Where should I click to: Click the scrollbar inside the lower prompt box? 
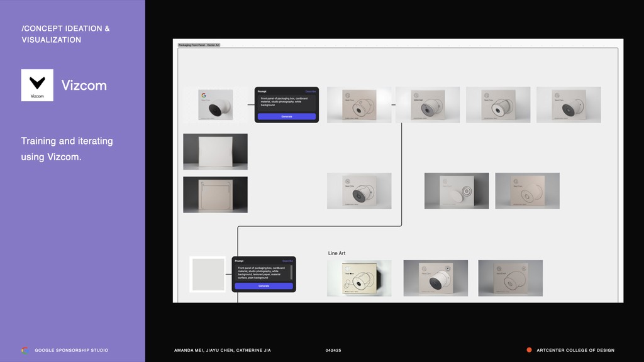point(291,273)
